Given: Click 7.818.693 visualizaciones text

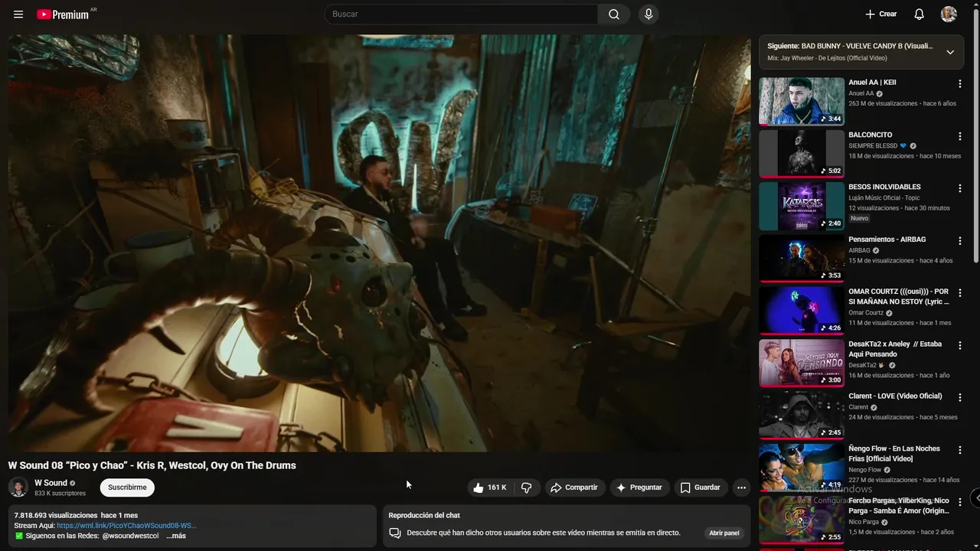Looking at the screenshot, I should [56, 515].
